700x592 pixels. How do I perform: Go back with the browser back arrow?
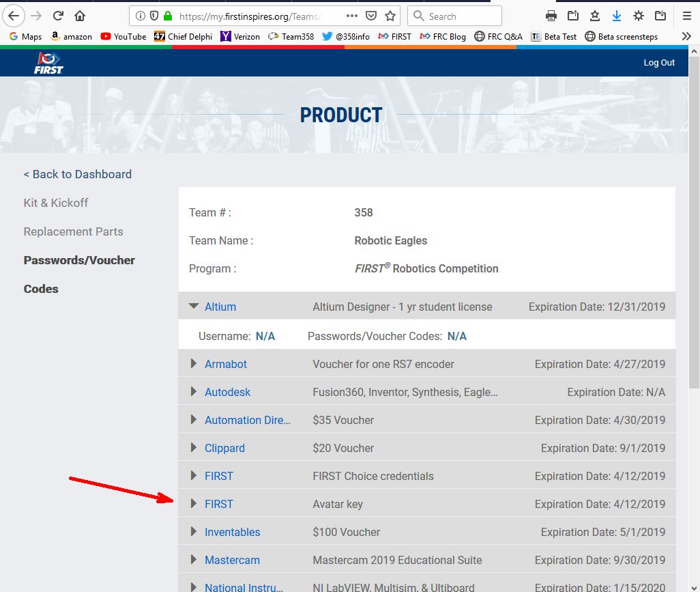click(14, 16)
